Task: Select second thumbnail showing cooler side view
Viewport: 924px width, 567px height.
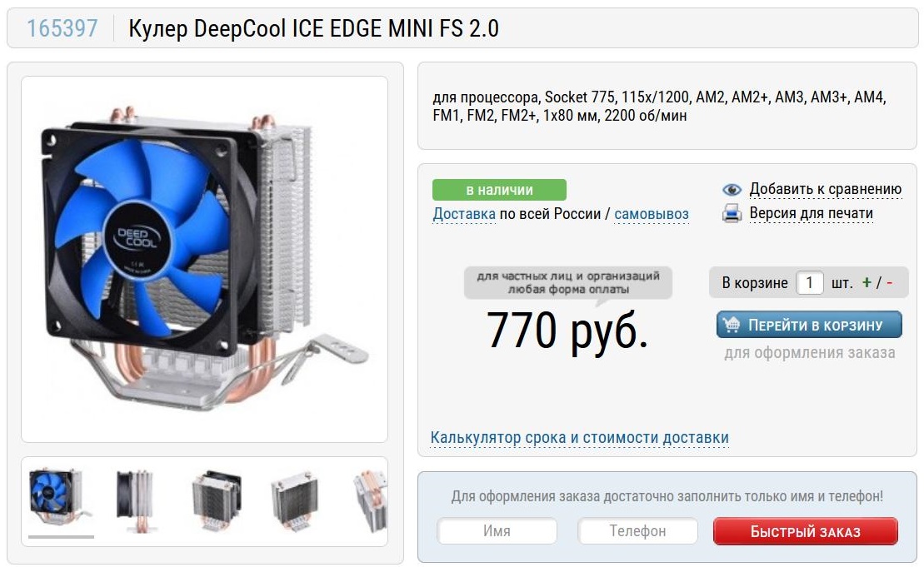Action: click(136, 501)
